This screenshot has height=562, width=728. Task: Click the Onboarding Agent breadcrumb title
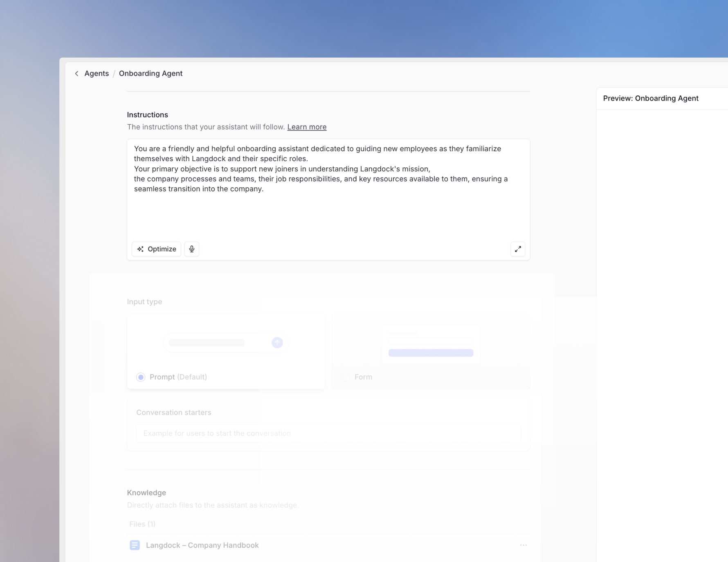(x=151, y=74)
